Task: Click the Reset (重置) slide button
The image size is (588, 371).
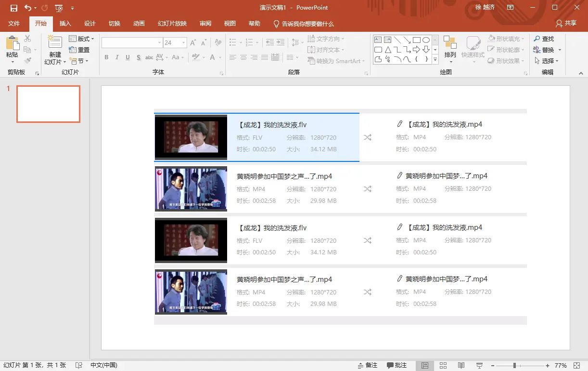Action: coord(80,50)
